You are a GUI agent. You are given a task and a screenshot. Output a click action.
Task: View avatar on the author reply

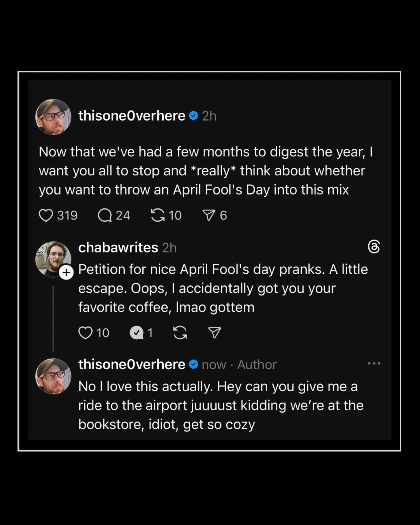point(53,376)
